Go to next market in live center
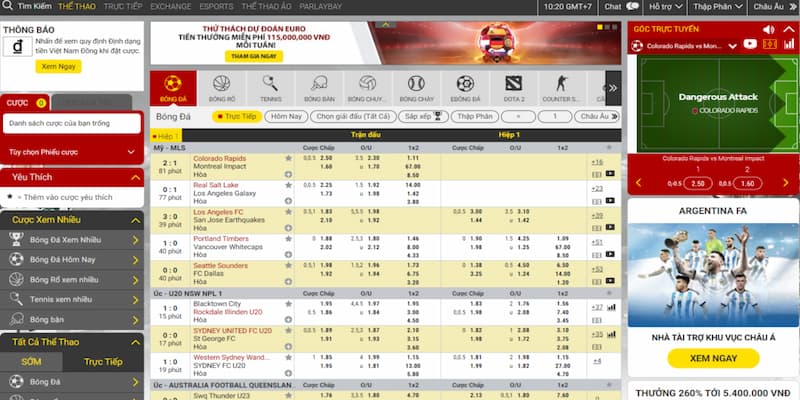 (x=785, y=183)
